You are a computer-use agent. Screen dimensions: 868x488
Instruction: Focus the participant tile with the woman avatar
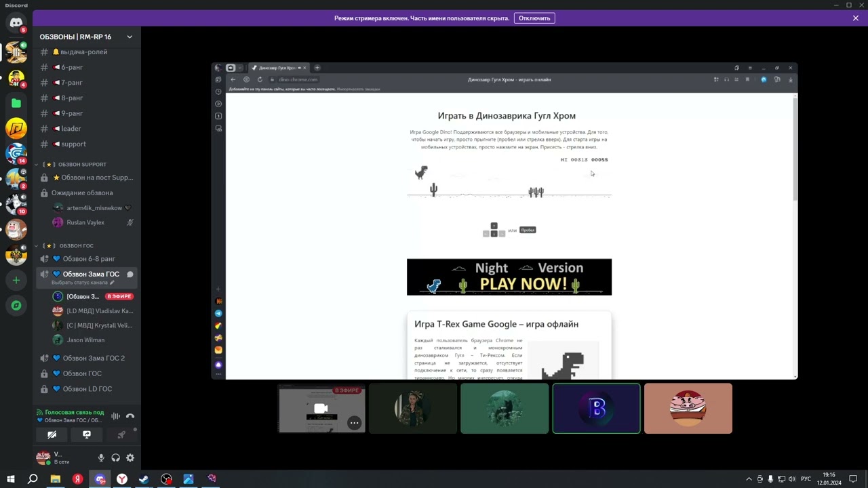point(413,408)
